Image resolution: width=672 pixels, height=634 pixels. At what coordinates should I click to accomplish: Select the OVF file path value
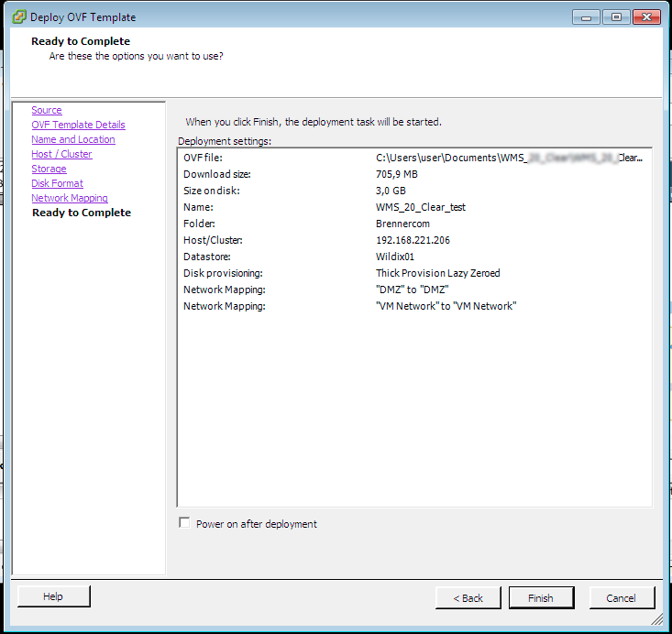click(509, 158)
